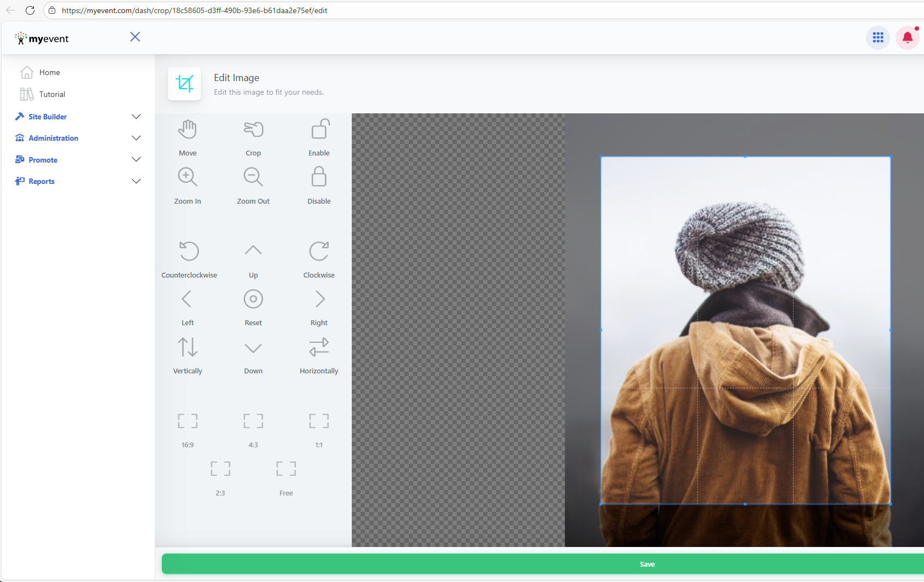Enable the crop box unlock icon
This screenshot has height=582, width=924.
[x=319, y=130]
